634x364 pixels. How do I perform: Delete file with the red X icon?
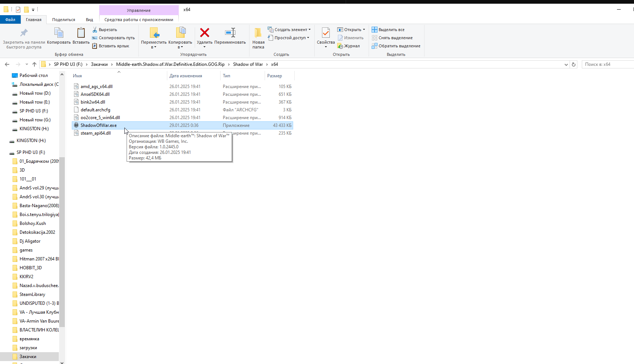pos(205,33)
